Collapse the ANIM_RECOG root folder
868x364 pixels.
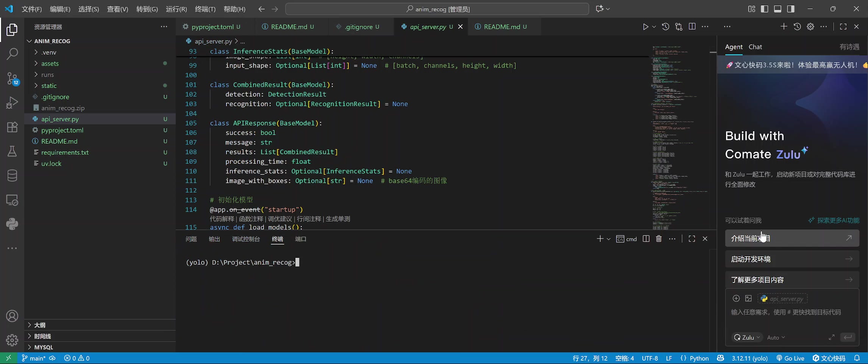click(x=29, y=41)
